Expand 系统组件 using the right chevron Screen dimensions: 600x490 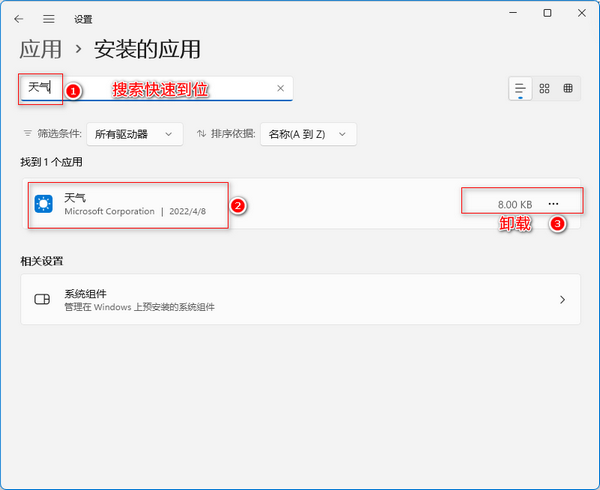click(562, 299)
